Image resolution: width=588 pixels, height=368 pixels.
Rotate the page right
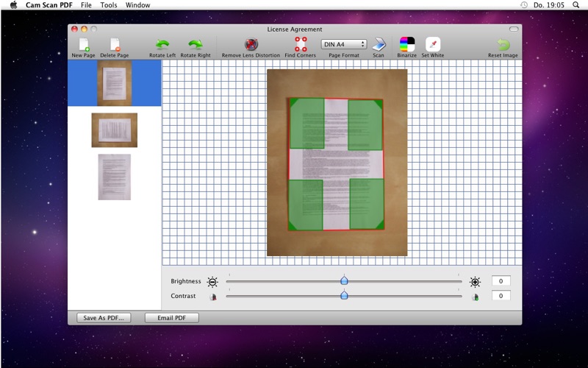(196, 45)
